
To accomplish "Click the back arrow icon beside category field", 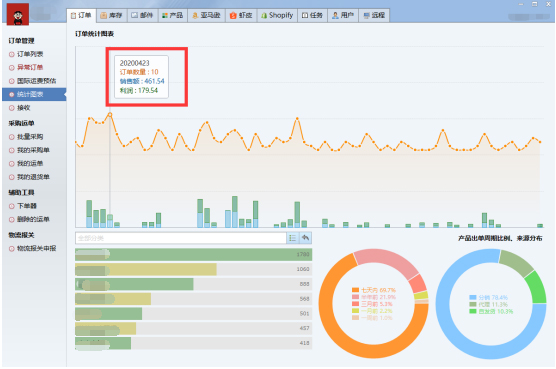I will click(x=305, y=238).
